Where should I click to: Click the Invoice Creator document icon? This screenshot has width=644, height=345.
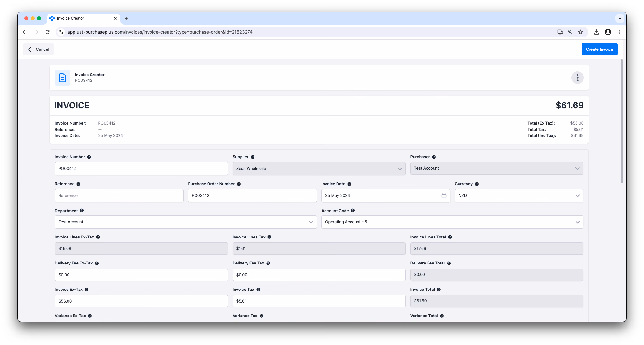tap(62, 78)
